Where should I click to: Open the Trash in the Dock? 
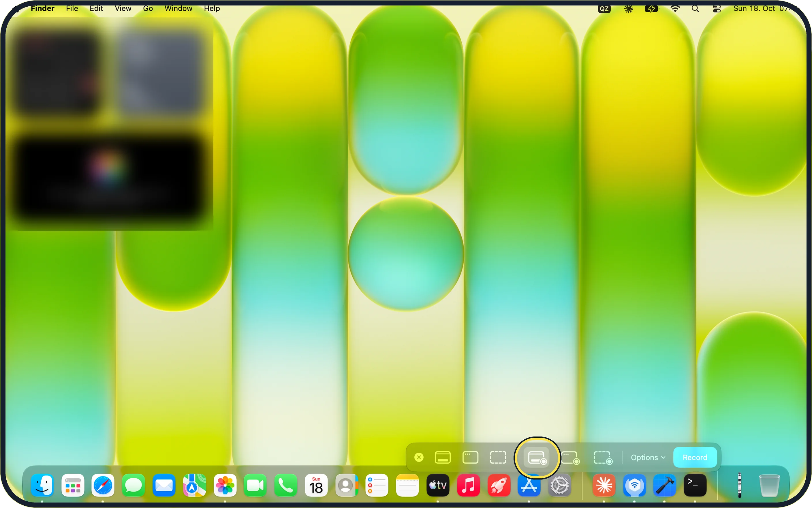point(769,485)
